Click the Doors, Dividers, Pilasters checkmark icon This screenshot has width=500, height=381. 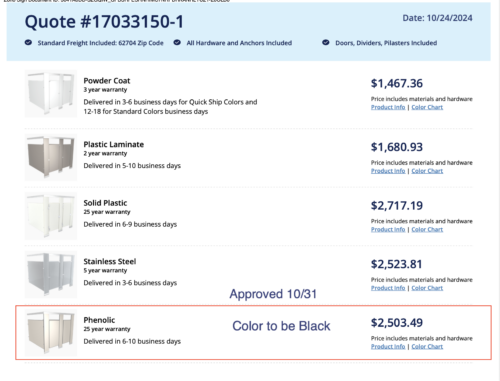click(x=326, y=42)
